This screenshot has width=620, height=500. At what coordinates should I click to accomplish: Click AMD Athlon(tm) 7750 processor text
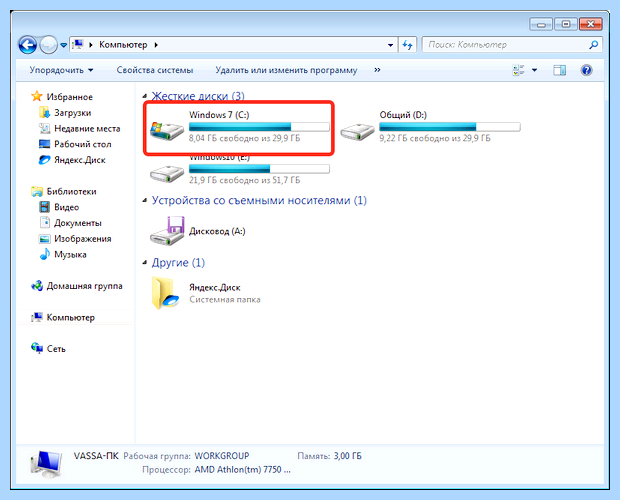coord(243,470)
